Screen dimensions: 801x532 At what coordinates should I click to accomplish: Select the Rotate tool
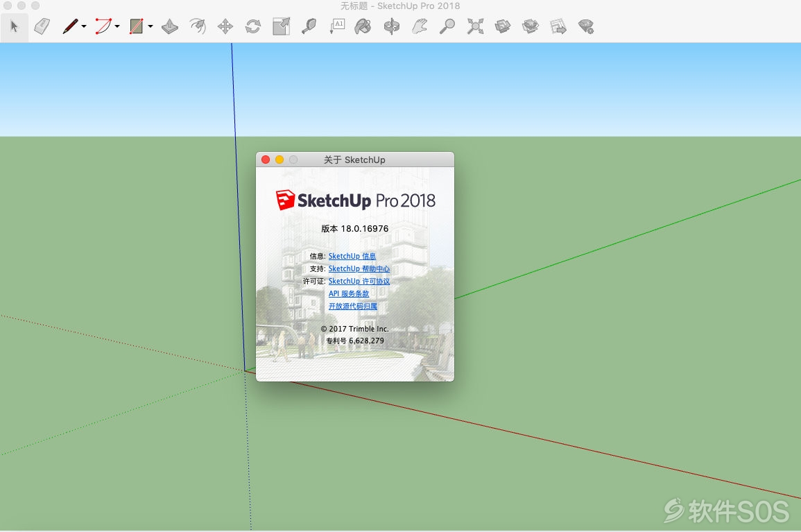[253, 26]
